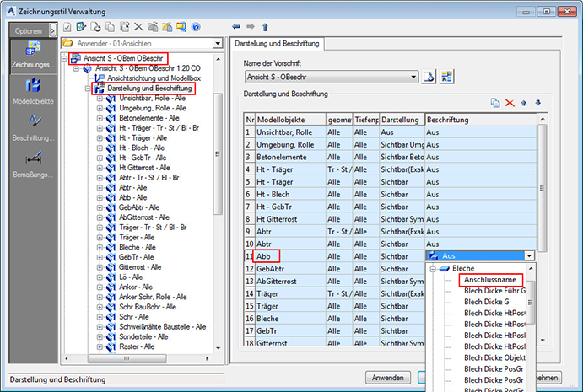Click the Anwenden button
Viewport: 583px width, 392px height.
coord(388,378)
